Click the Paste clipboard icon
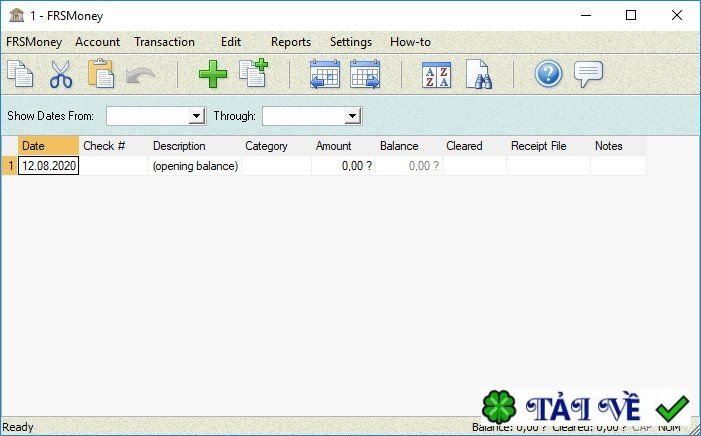The height and width of the screenshot is (436, 701). click(x=101, y=73)
